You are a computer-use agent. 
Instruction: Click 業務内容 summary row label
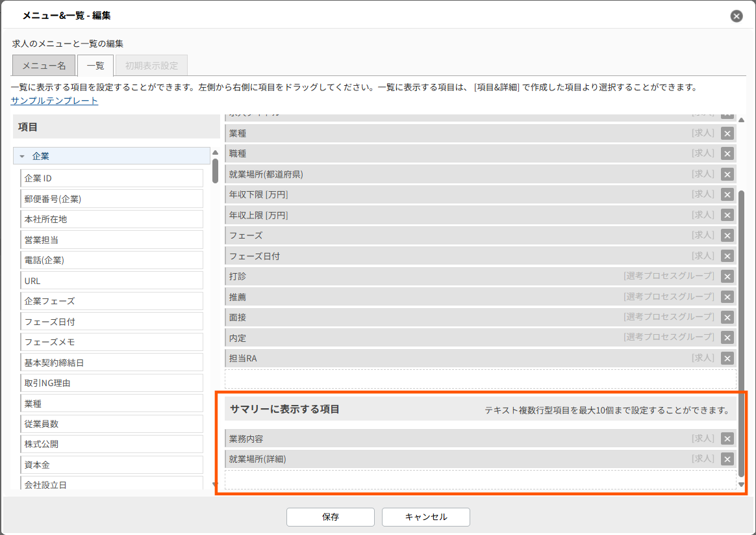(x=246, y=439)
